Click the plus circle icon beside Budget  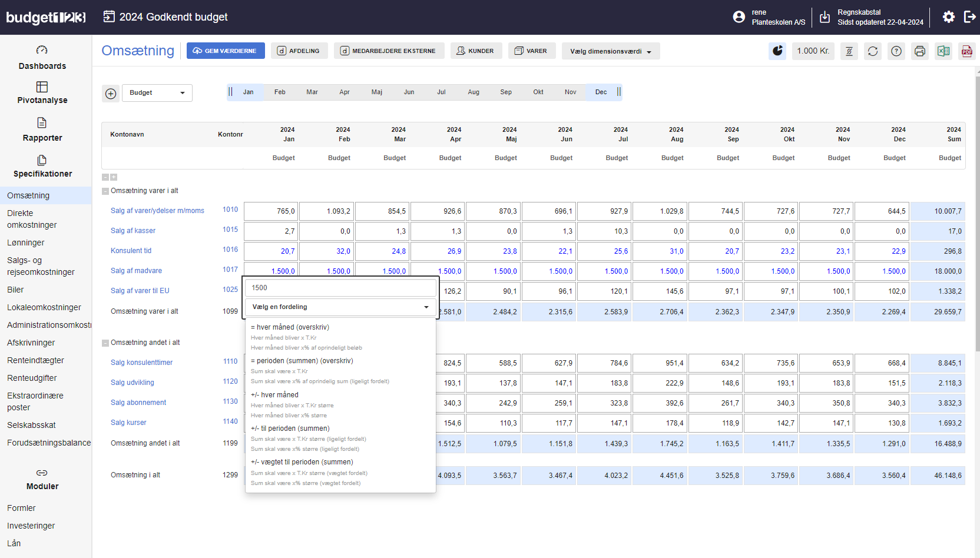click(x=111, y=93)
